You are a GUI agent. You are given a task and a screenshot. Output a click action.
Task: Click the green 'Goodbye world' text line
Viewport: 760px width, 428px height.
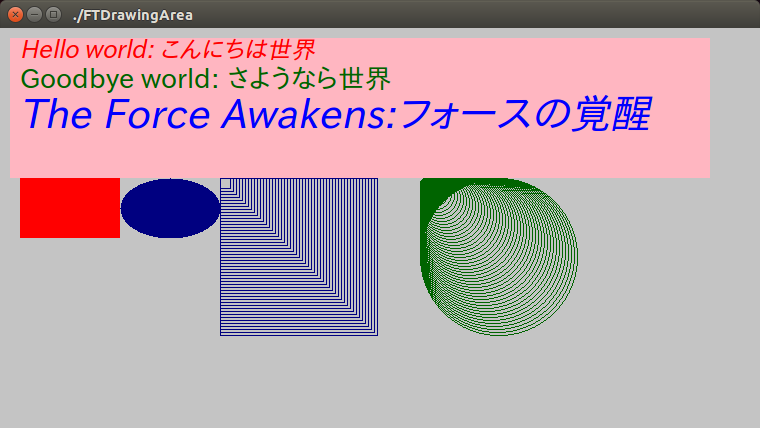coord(206,79)
